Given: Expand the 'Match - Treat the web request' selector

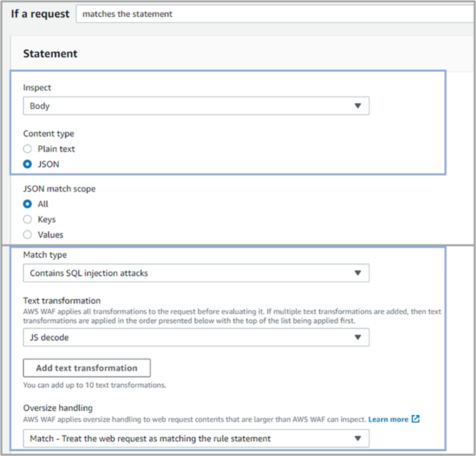Looking at the screenshot, I should point(190,438).
